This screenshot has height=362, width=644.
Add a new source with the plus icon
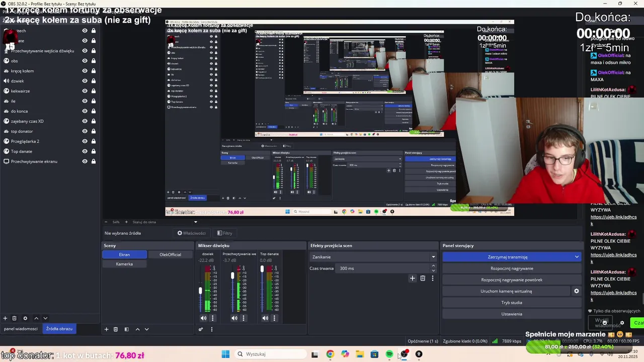(5, 318)
